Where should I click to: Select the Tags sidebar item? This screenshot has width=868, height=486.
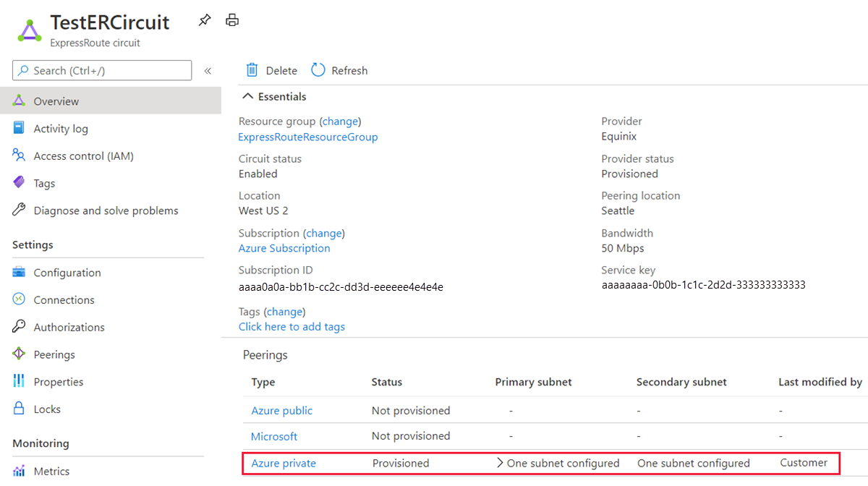pyautogui.click(x=44, y=184)
